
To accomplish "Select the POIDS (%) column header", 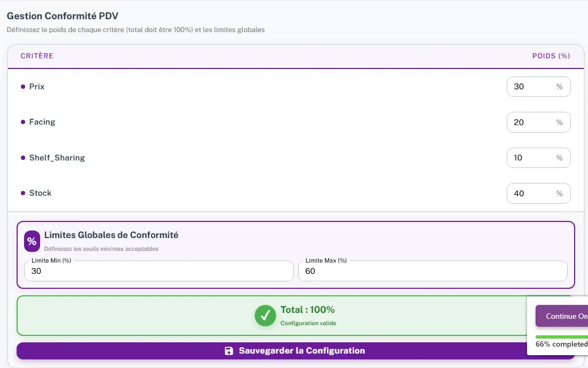I will (551, 56).
